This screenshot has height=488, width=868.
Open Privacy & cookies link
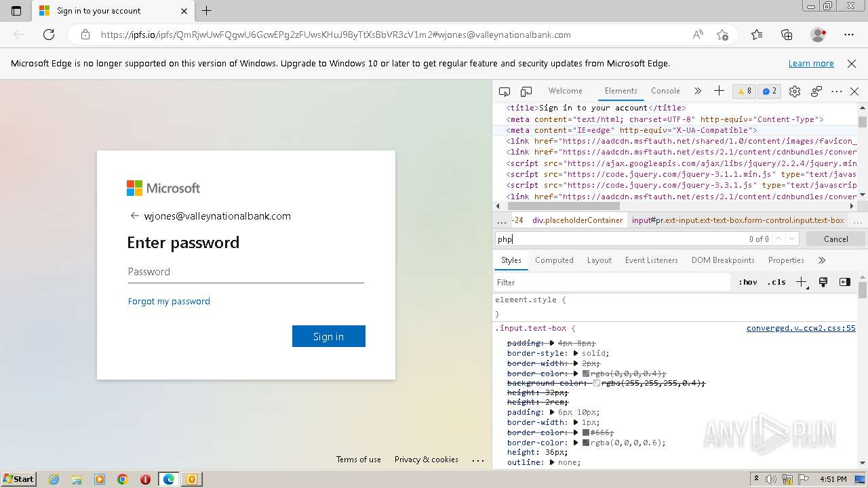pyautogui.click(x=426, y=460)
